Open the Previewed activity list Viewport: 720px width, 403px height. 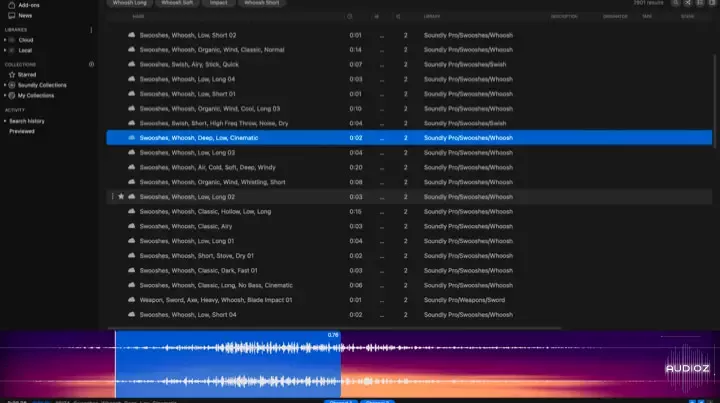click(x=22, y=131)
